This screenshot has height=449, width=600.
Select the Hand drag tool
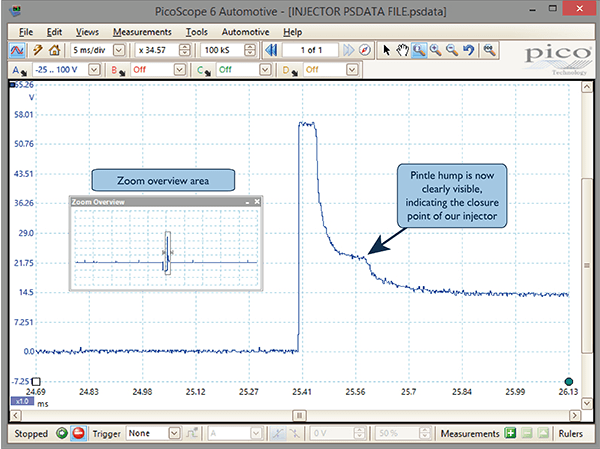[x=402, y=50]
